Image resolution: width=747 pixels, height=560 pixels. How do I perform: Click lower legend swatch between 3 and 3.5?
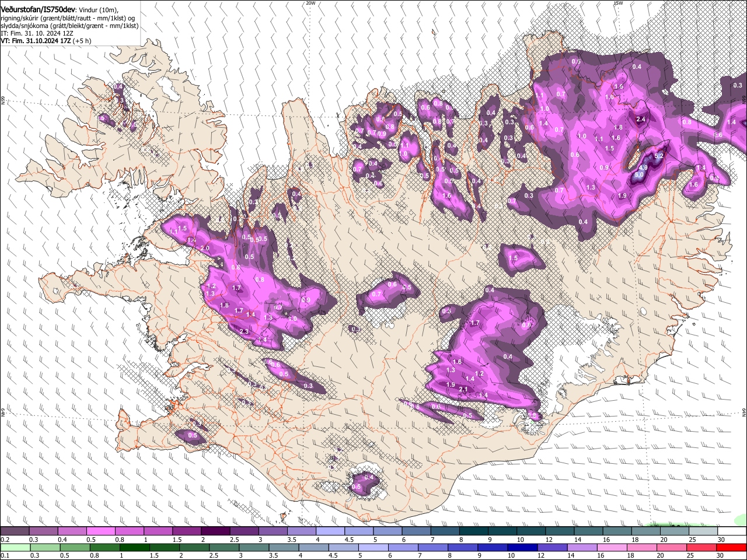(254, 548)
